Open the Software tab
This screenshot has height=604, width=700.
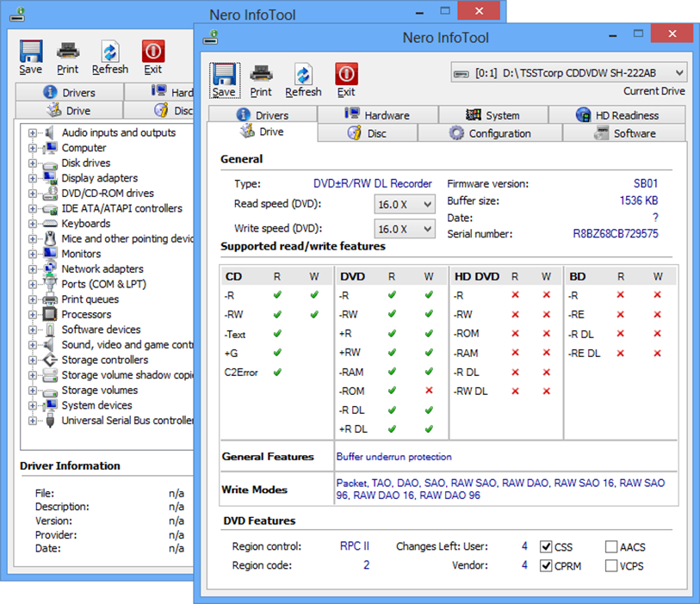[624, 133]
